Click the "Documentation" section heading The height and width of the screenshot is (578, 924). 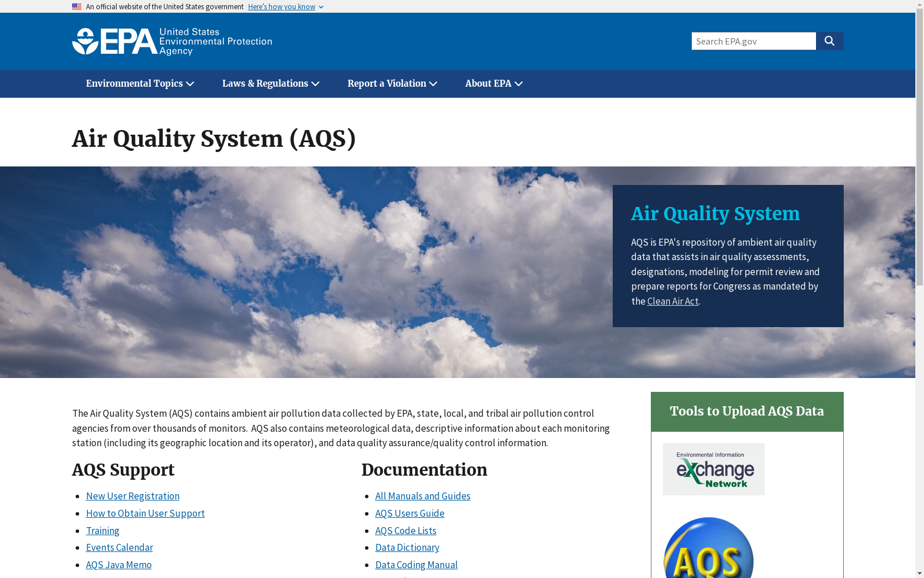tap(424, 470)
